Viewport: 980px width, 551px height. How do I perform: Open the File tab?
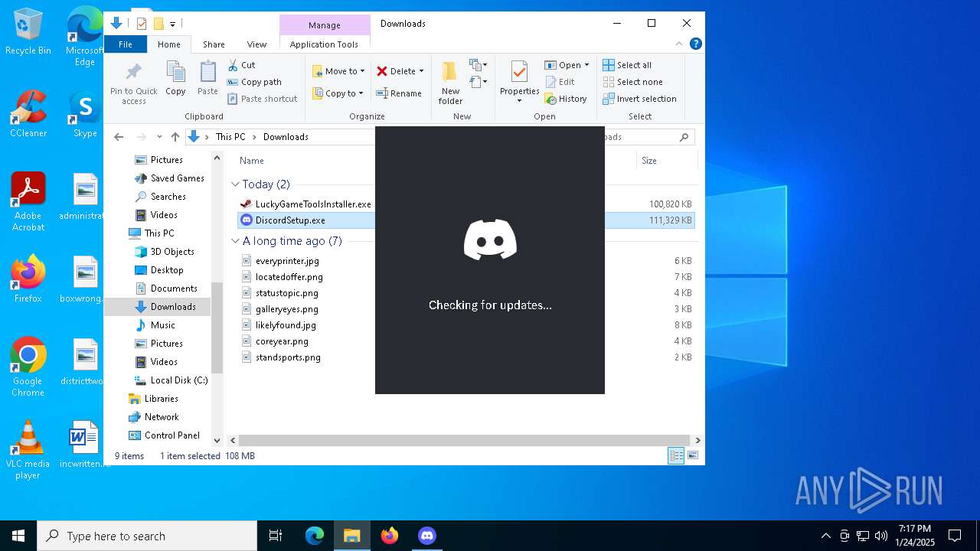pyautogui.click(x=126, y=44)
